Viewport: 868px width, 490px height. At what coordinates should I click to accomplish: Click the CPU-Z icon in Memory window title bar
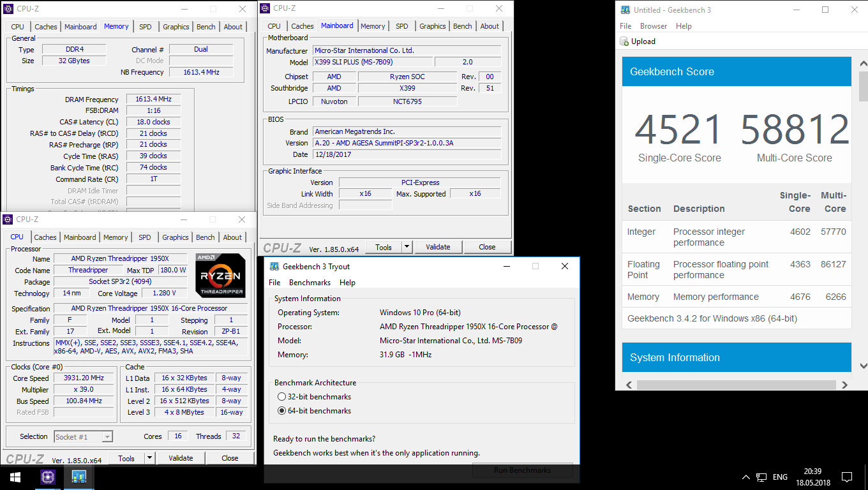coord(8,9)
